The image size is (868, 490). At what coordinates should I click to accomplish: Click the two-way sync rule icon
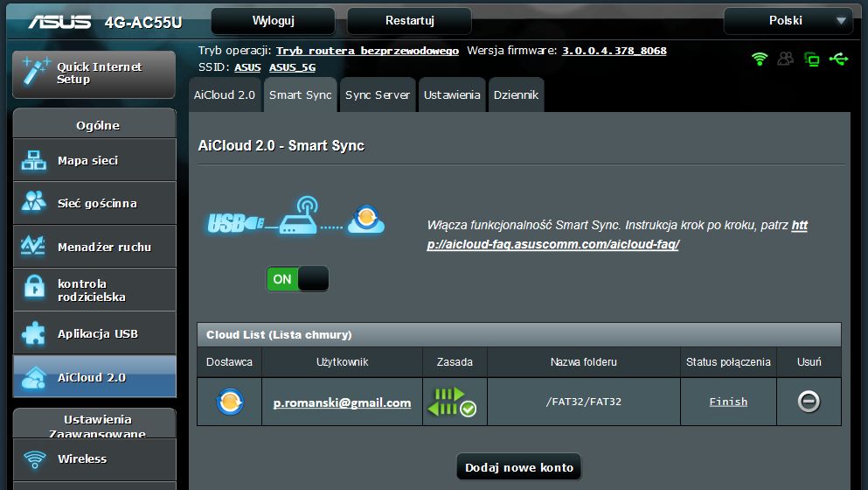coord(452,402)
